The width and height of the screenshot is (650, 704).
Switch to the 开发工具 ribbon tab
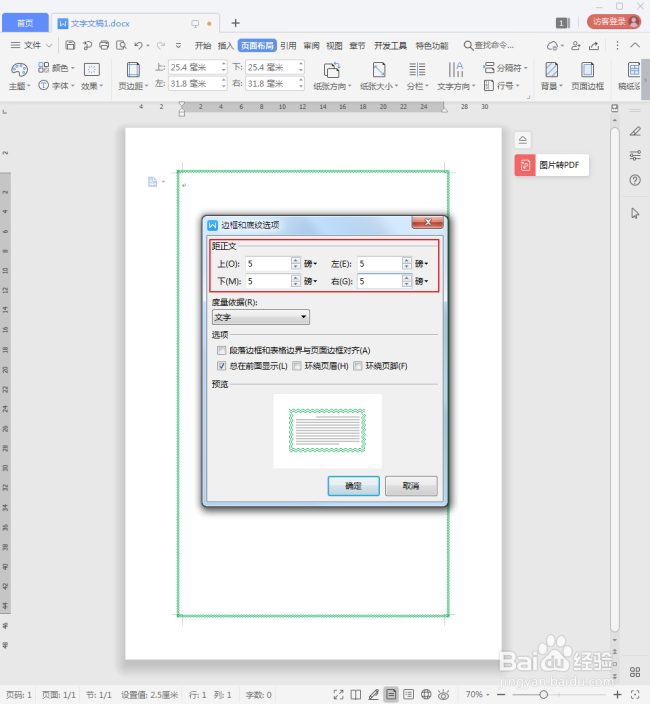391,45
